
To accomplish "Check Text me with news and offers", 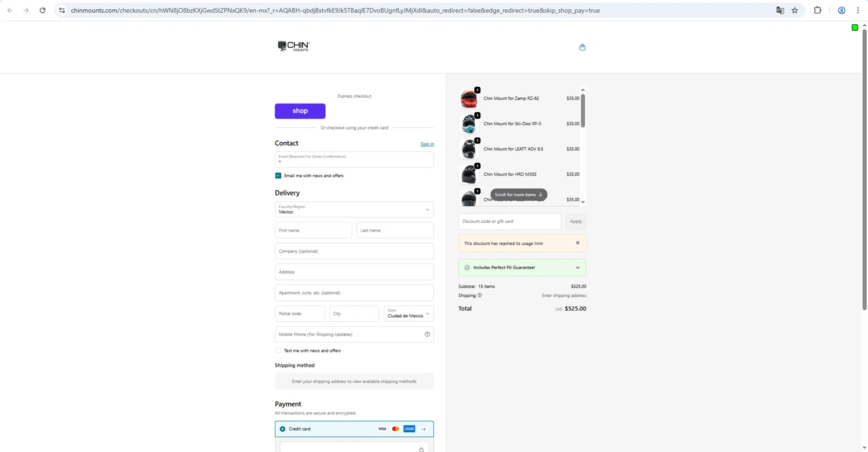I will tap(278, 351).
